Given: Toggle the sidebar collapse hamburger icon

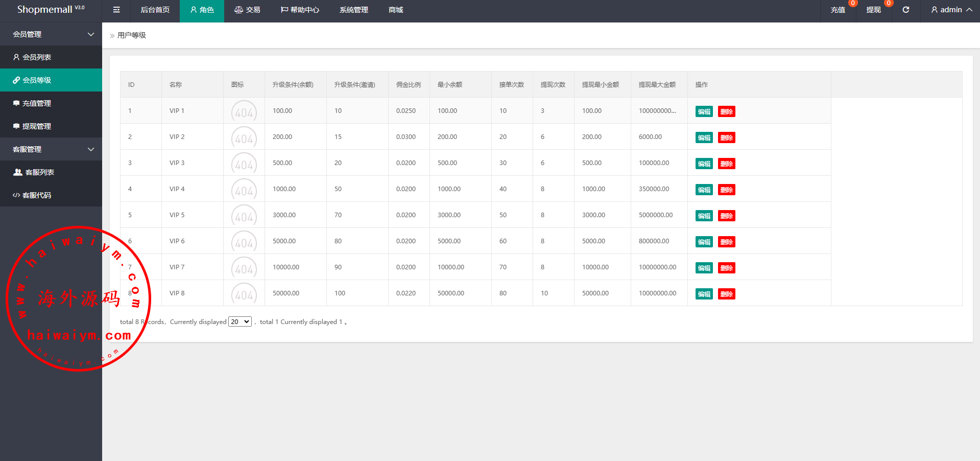Looking at the screenshot, I should tap(116, 10).
